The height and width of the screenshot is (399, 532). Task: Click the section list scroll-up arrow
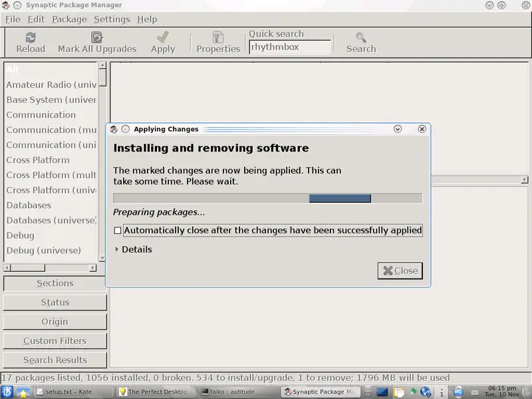pyautogui.click(x=102, y=65)
